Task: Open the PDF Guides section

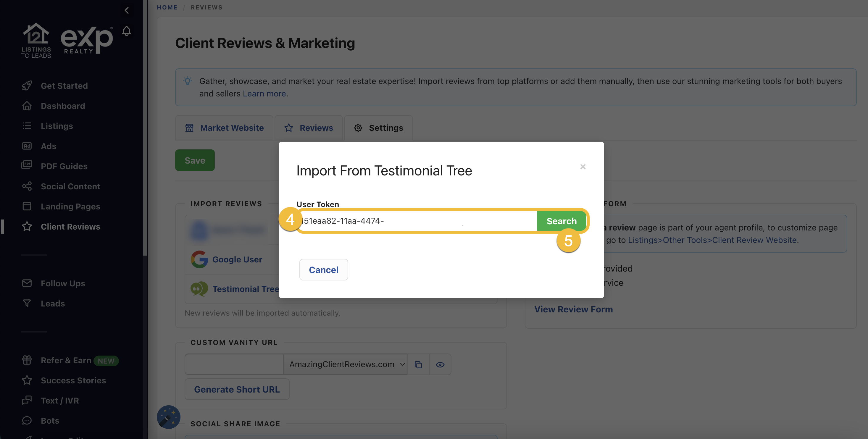Action: 64,166
